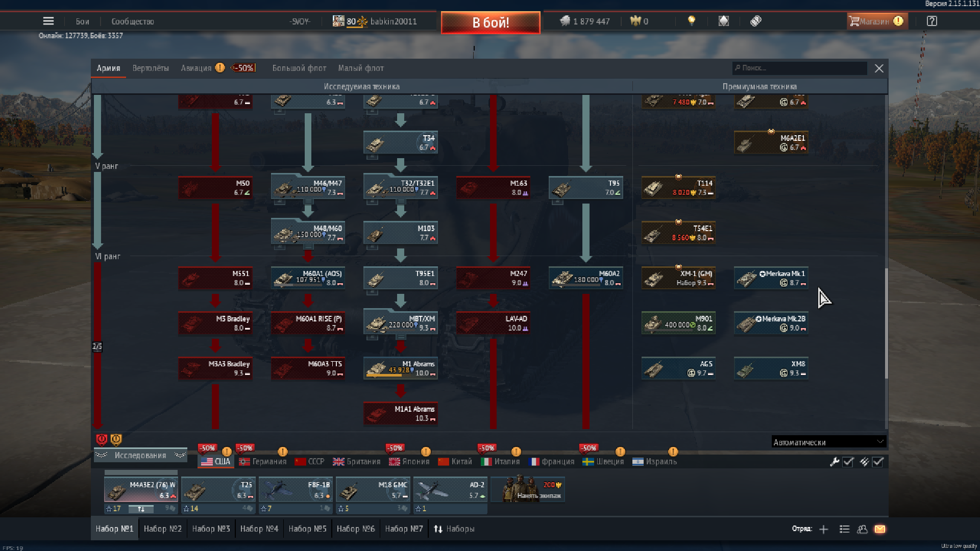Image resolution: width=980 pixels, height=551 pixels.
Task: Click the 'В бой!' battle button
Action: 491,22
